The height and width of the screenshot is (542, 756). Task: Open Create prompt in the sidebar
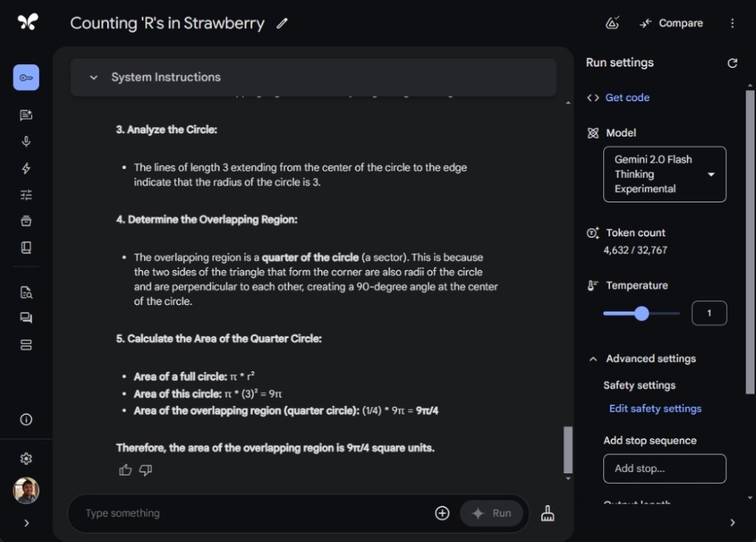(x=26, y=114)
